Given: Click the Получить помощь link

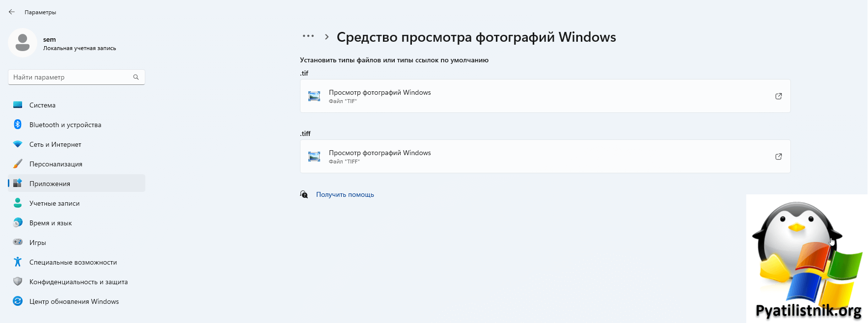Looking at the screenshot, I should (345, 194).
